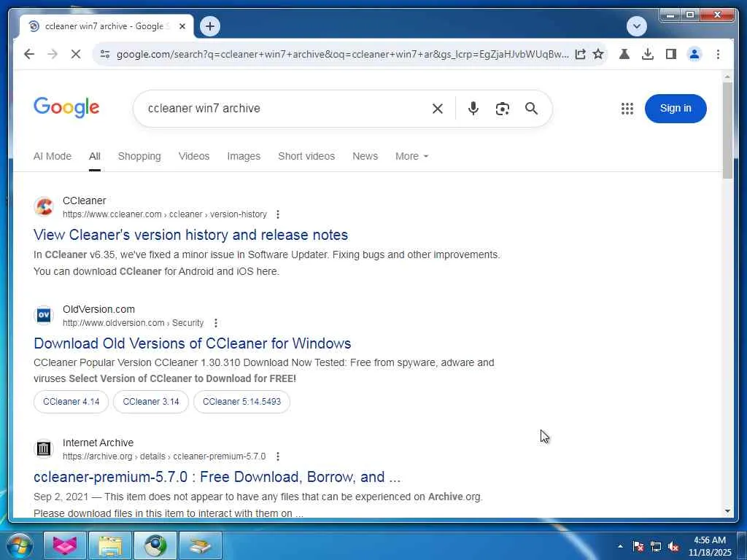Switch to Shopping results
The height and width of the screenshot is (560, 747).
139,156
